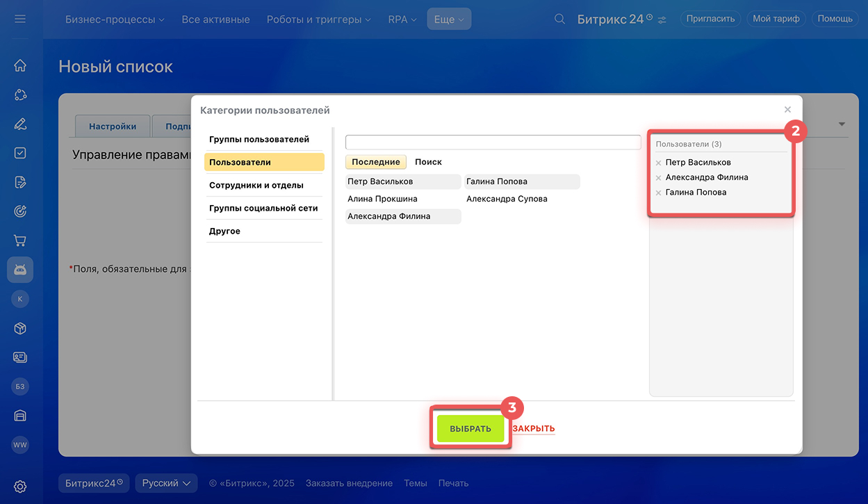Screen dimensions: 868x504
Task: Remove Галина Попова from selected users
Action: (x=659, y=193)
